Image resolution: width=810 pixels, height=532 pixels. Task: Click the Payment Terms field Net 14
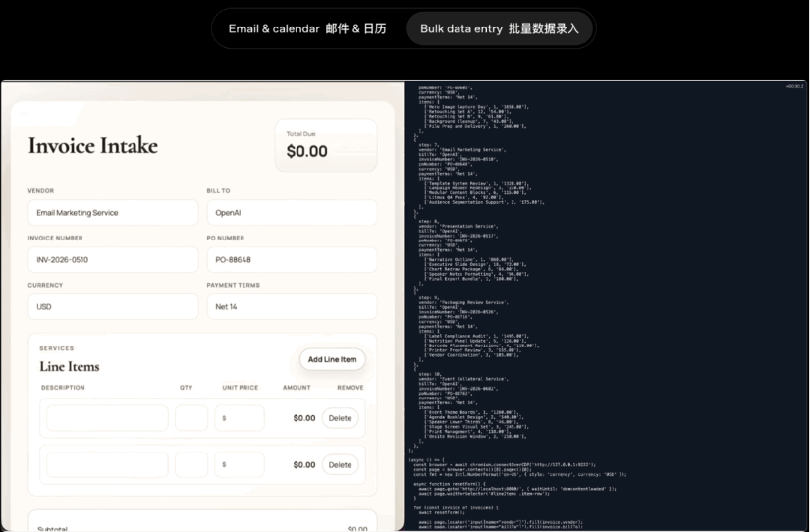tap(292, 306)
